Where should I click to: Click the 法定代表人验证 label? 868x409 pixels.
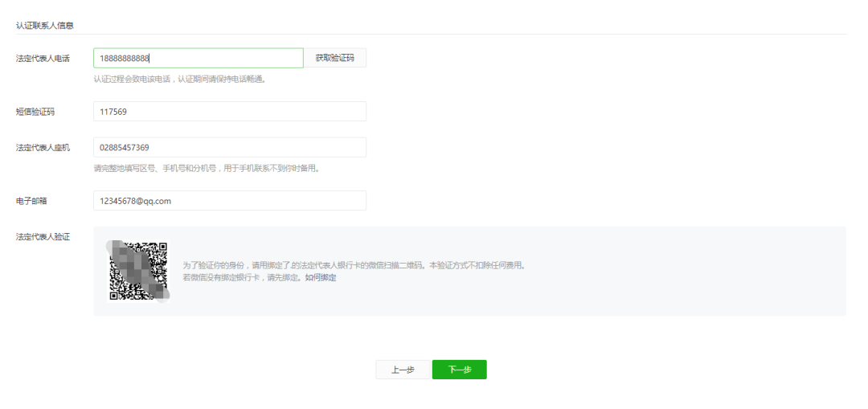(x=43, y=237)
